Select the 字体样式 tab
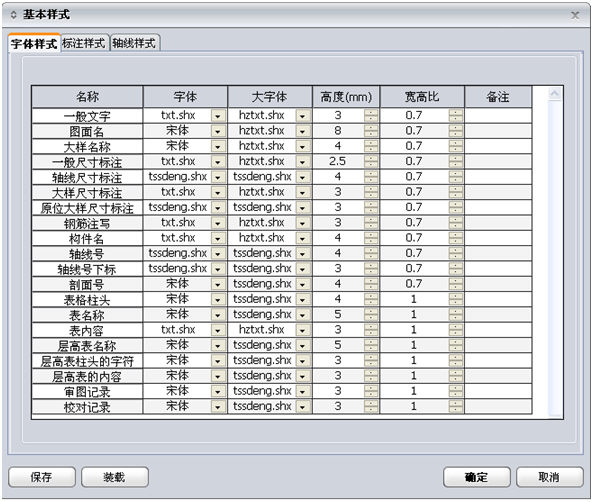The width and height of the screenshot is (593, 502). tap(34, 44)
